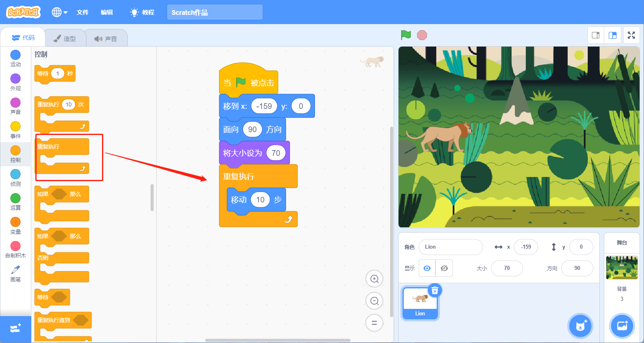This screenshot has width=644, height=343.
Task: Select the 画笔 pen extension category
Action: (15, 274)
